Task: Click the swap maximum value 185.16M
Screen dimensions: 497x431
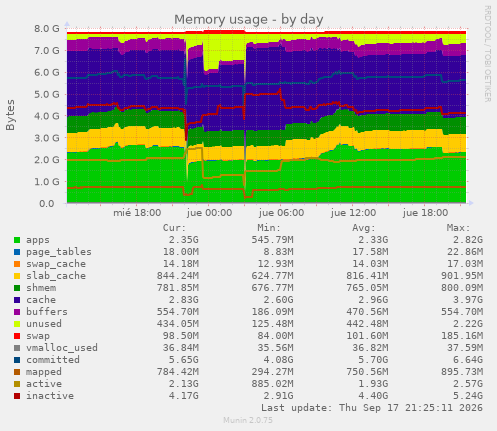Action: pyautogui.click(x=462, y=336)
